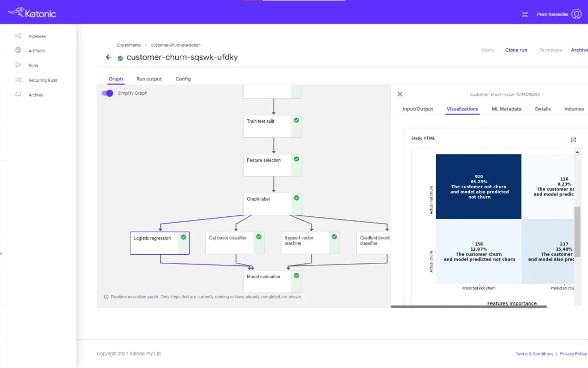
Task: Open the ML Metadata tab
Action: [506, 109]
